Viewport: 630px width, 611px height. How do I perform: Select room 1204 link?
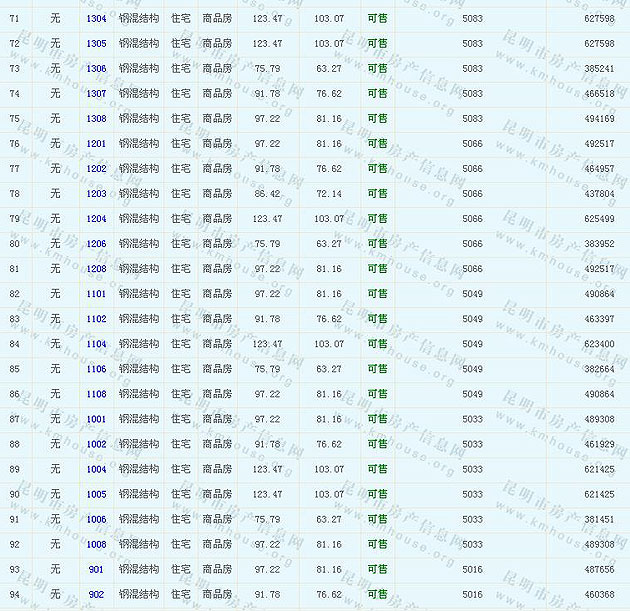point(96,219)
